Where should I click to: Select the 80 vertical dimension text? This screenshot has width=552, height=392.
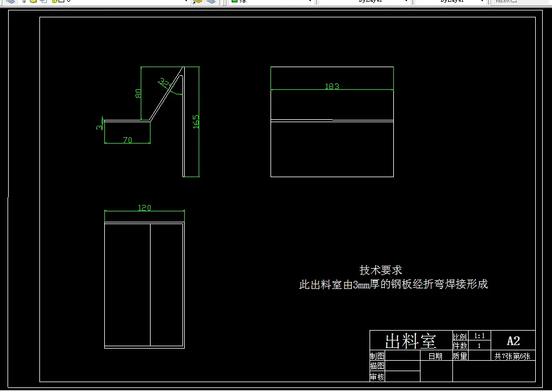click(138, 93)
